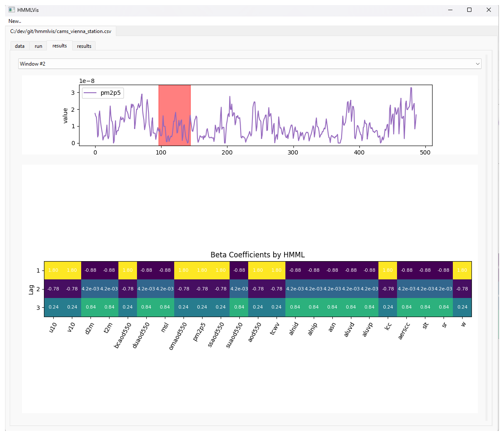This screenshot has width=504, height=436.
Task: Switch to the data tab
Action: pyautogui.click(x=20, y=46)
